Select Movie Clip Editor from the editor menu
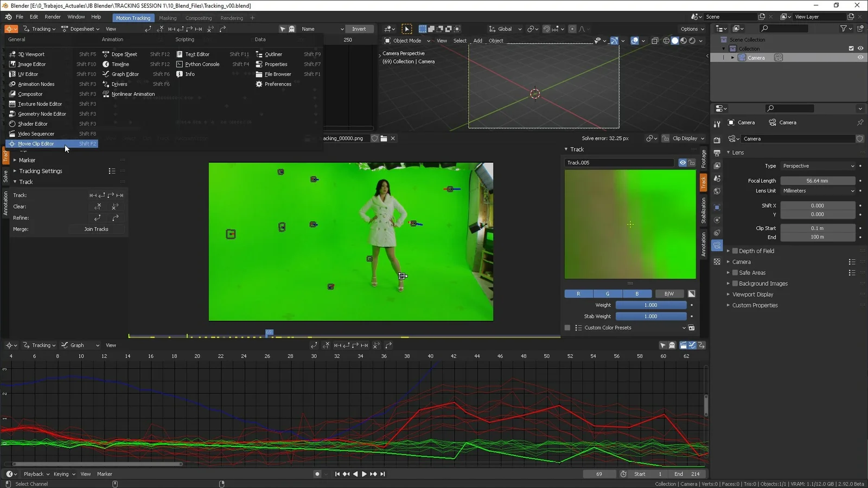 [x=36, y=143]
